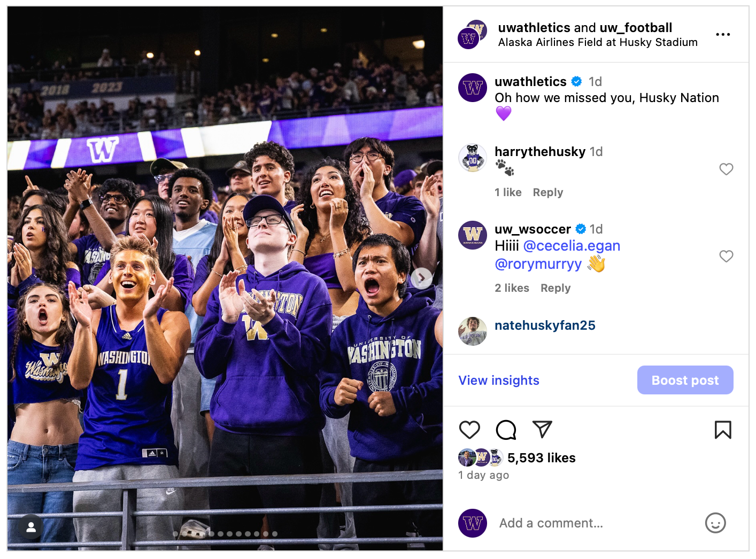Viewport: 756px width, 559px height.
Task: Open the @cecelia.egan mention
Action: pos(572,246)
